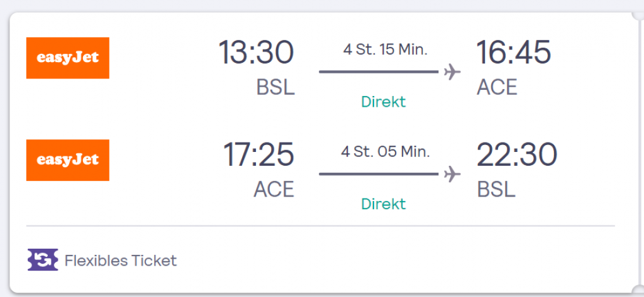Click the 16:45 arrival time

pyautogui.click(x=513, y=53)
